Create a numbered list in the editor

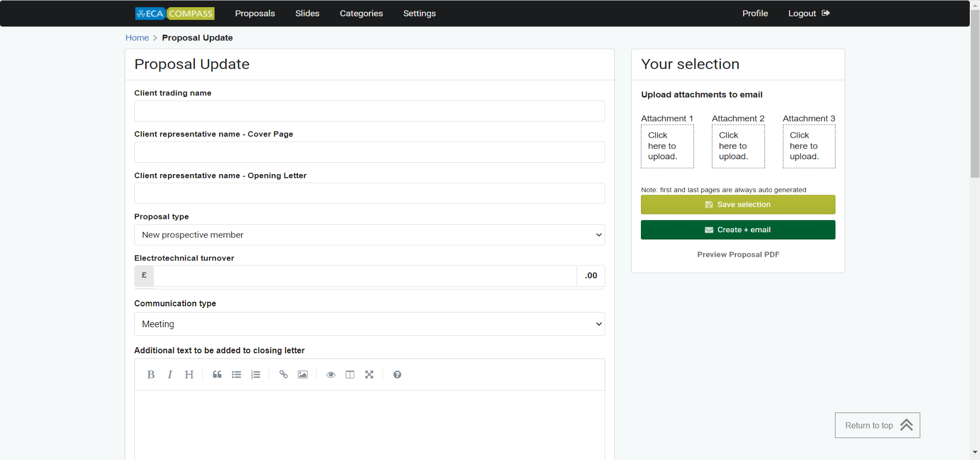(x=255, y=374)
